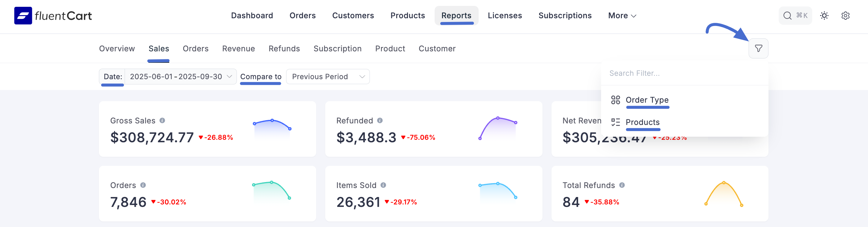Toggle light/dark theme sun icon

tap(824, 15)
